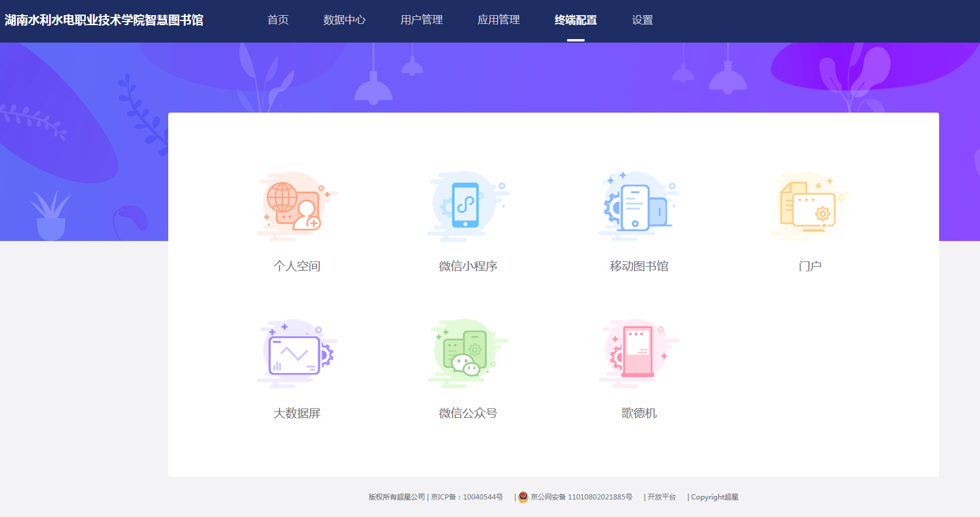The height and width of the screenshot is (517, 980).
Task: Click the 移动图书馆 label
Action: click(x=639, y=266)
